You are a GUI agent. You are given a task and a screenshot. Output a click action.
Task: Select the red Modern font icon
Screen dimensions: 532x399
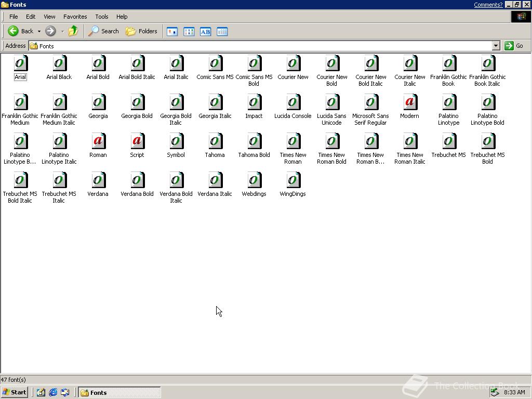[x=410, y=102]
